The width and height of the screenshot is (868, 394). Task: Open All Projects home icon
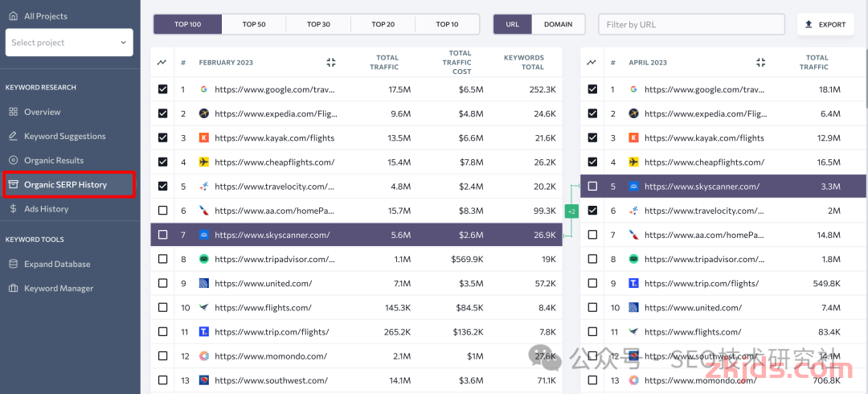coord(14,16)
